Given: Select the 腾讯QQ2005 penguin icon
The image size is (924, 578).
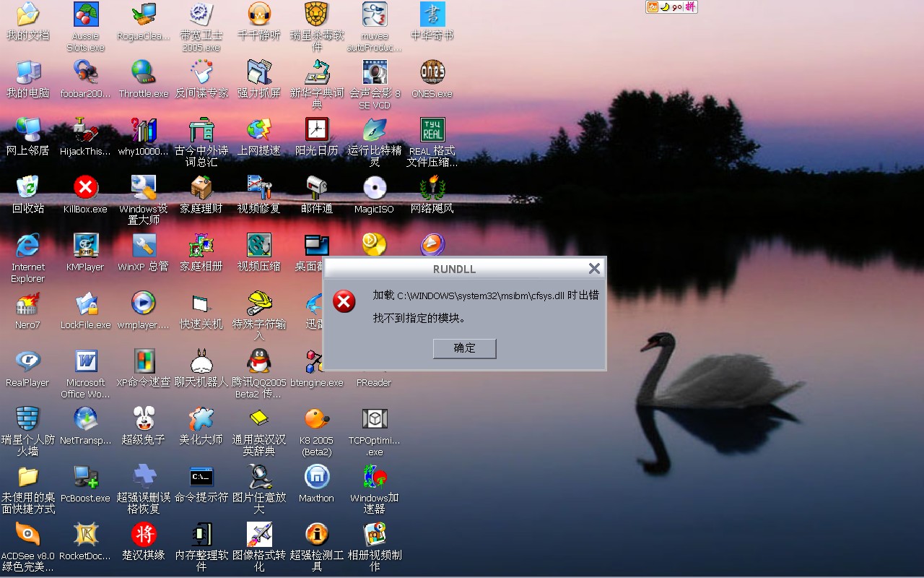Looking at the screenshot, I should pos(258,361).
